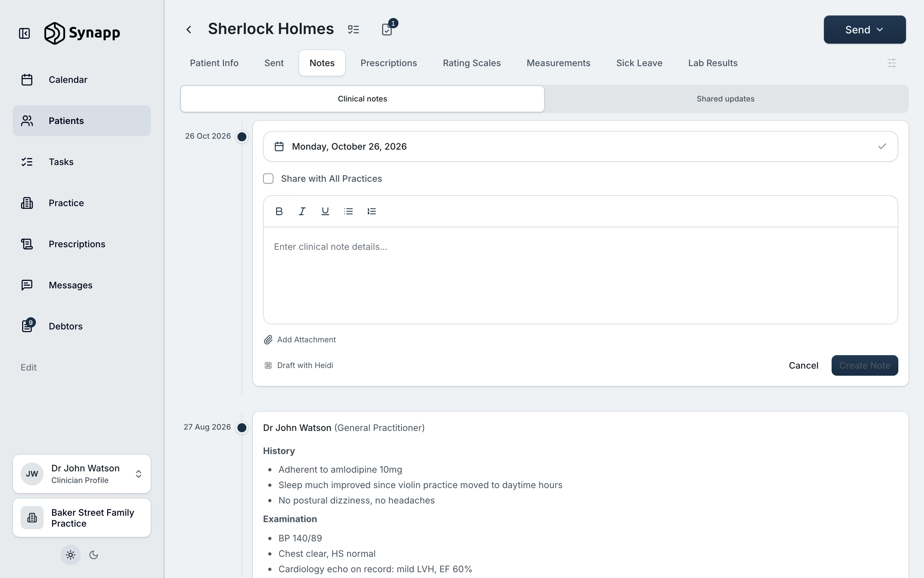
Task: Click 'Adherent to amlodipine 10mg' line
Action: (340, 469)
